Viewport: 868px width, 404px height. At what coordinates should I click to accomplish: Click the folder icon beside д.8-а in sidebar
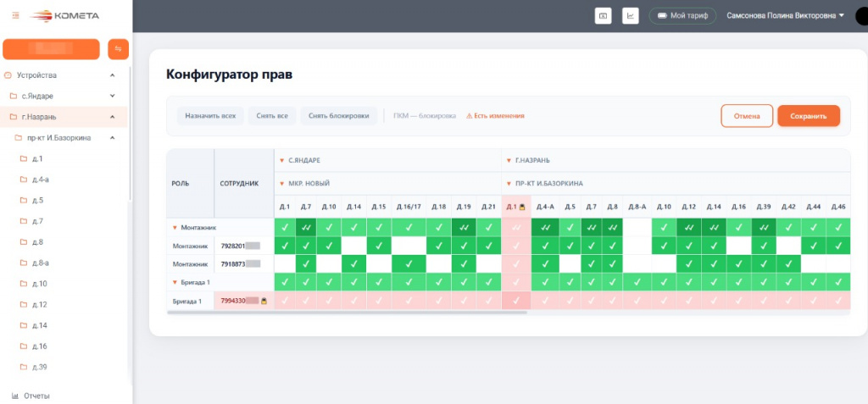tap(24, 263)
